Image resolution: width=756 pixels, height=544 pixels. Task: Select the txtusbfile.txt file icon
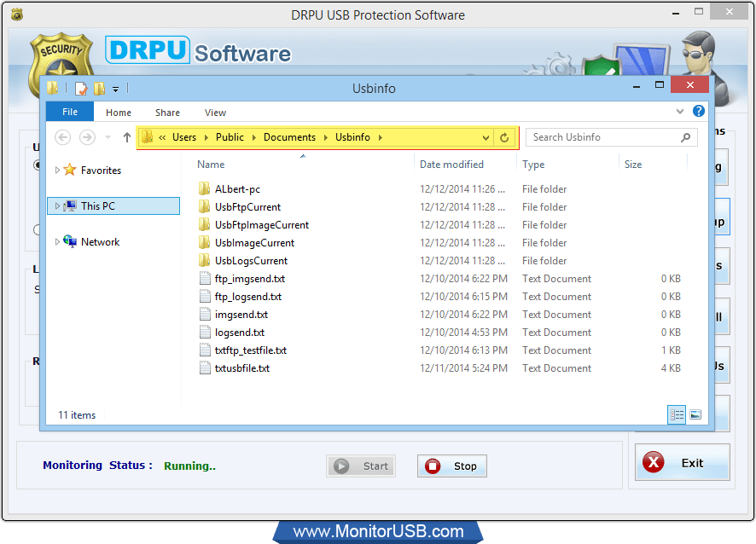point(205,368)
